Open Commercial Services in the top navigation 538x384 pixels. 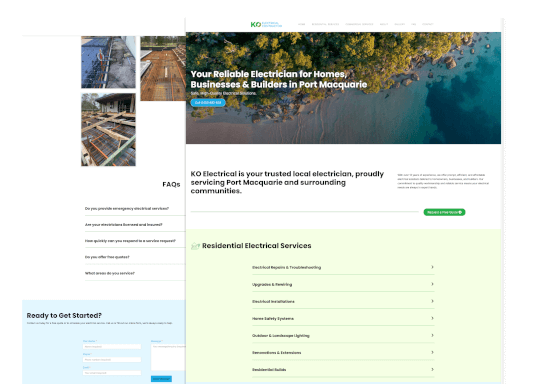tap(359, 24)
